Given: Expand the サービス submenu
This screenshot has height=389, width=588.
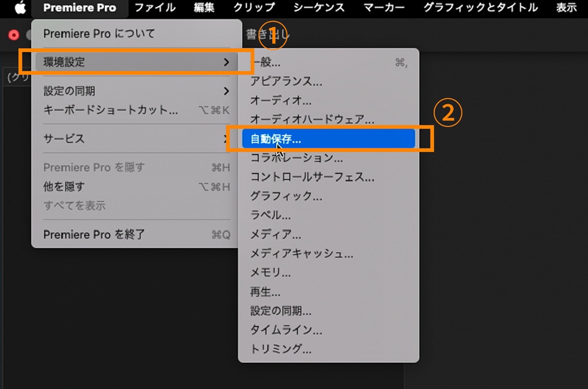Looking at the screenshot, I should pyautogui.click(x=137, y=139).
